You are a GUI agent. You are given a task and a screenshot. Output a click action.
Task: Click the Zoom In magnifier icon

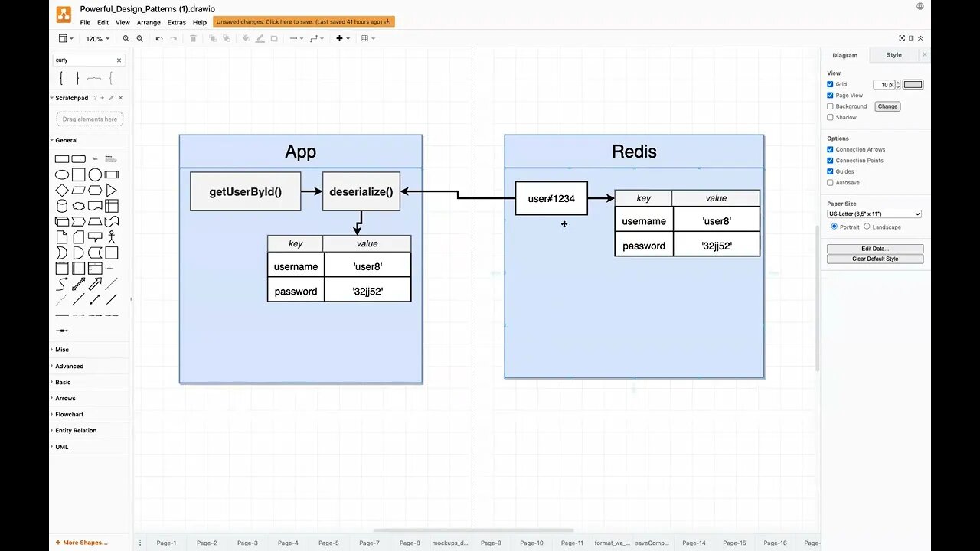(126, 38)
